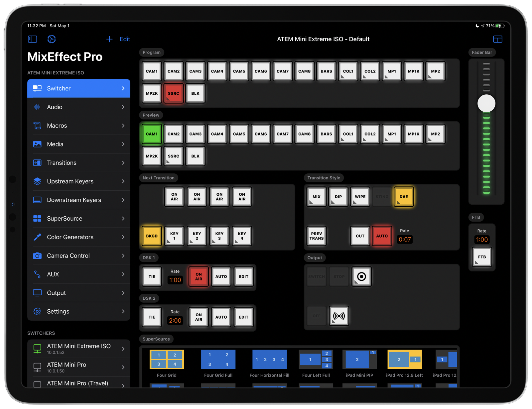
Task: Open the layout grid icon top right
Action: (497, 39)
